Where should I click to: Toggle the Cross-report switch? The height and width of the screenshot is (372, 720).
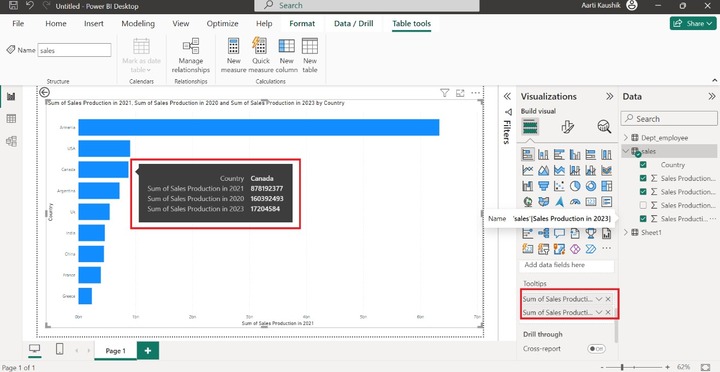tap(596, 349)
